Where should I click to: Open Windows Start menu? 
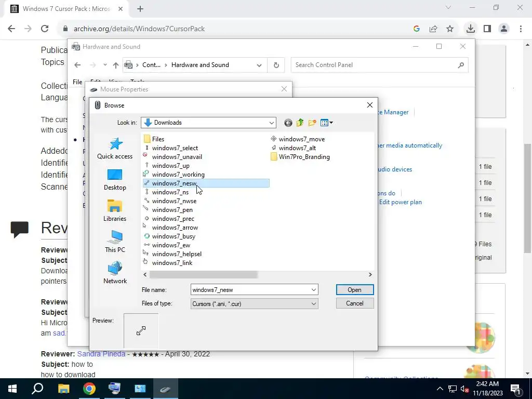point(12,389)
